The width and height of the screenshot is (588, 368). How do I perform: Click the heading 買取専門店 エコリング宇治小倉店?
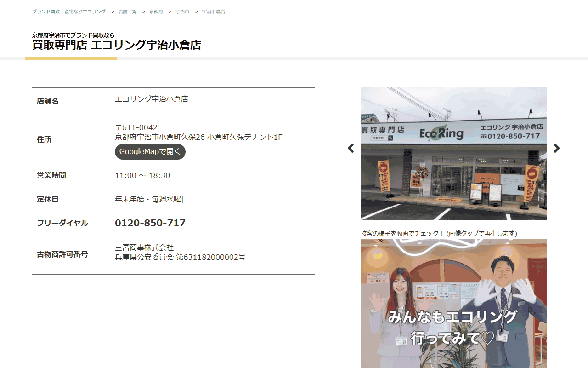(x=117, y=45)
